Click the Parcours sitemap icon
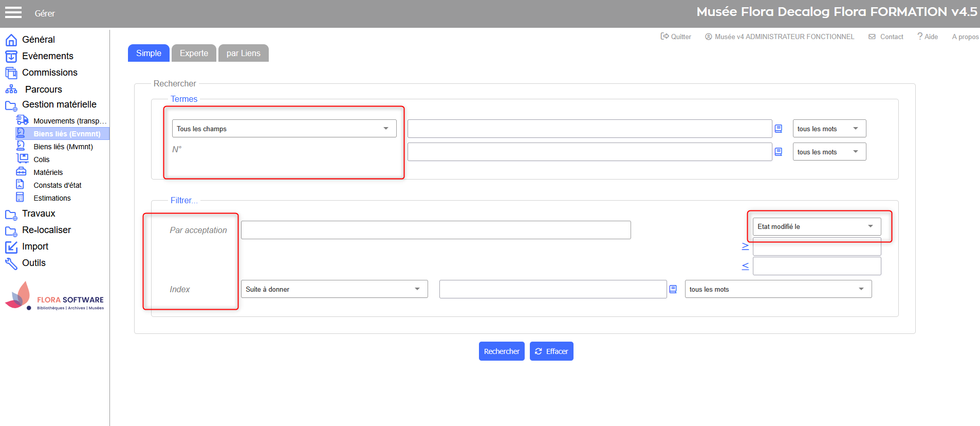 coord(11,90)
